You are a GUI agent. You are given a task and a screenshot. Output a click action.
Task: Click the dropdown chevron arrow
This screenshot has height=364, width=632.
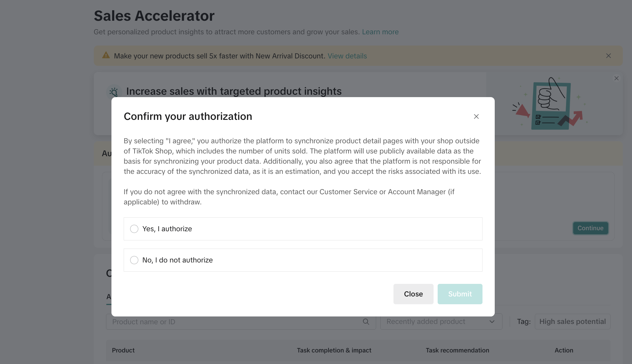[x=492, y=322]
